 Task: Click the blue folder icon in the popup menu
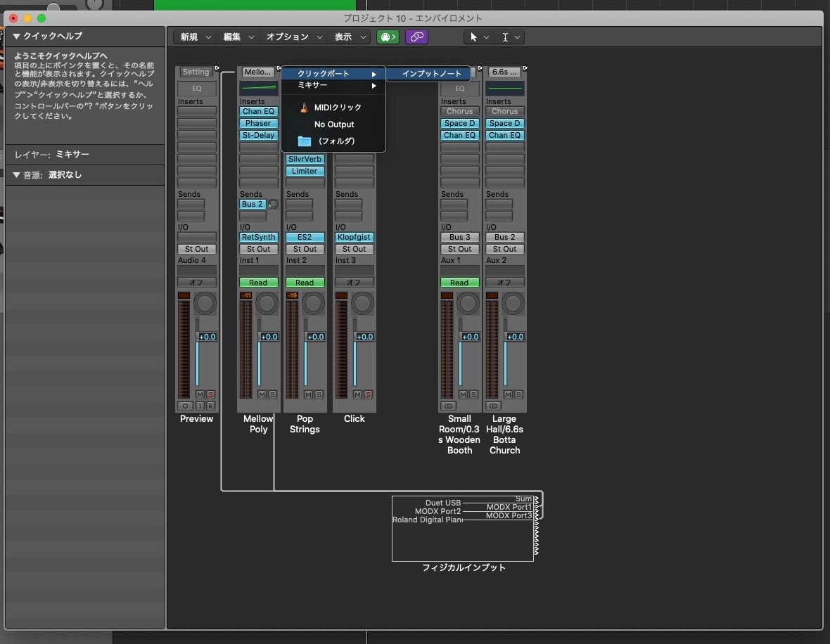(304, 141)
